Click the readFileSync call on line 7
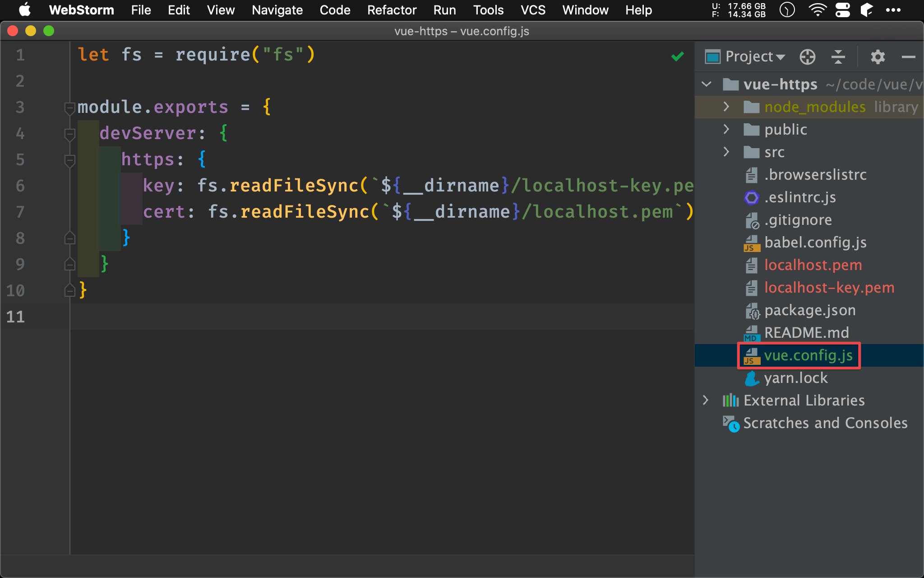Viewport: 924px width, 578px height. click(305, 212)
